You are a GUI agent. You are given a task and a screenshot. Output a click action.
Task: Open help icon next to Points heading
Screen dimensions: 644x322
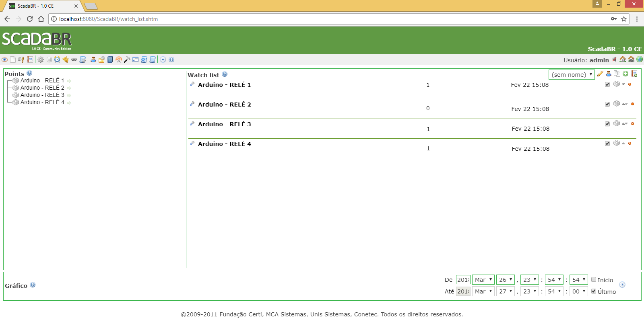(29, 73)
